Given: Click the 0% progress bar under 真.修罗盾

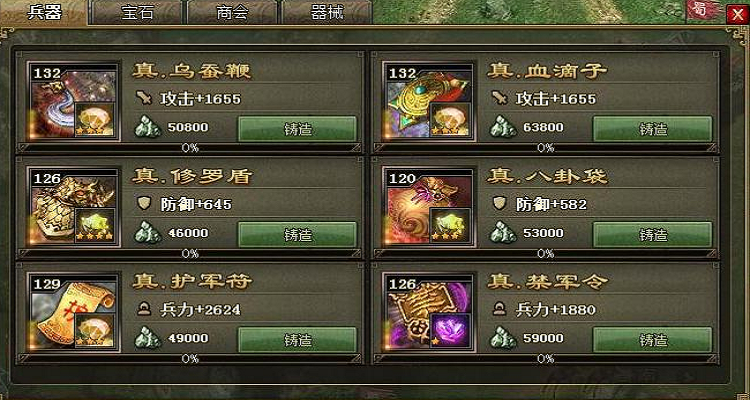Looking at the screenshot, I should 190,254.
